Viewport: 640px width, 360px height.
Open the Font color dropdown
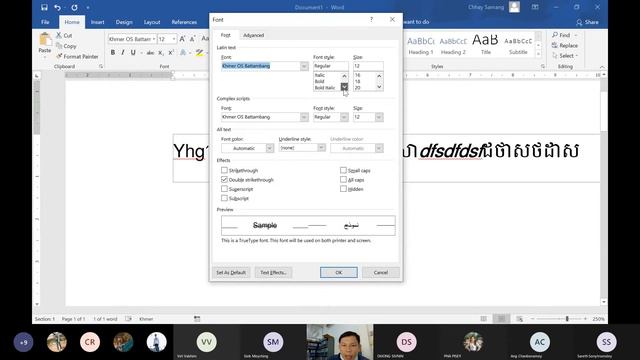(x=269, y=148)
